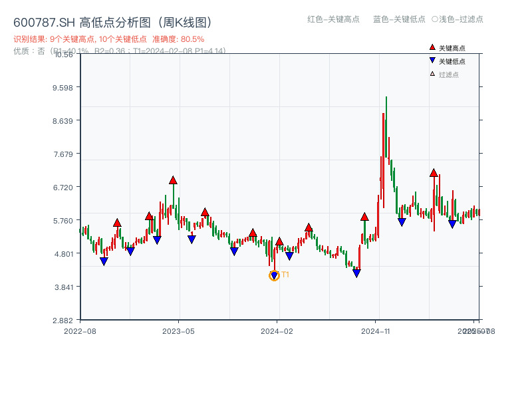
Task: Click the 5.760 y-axis label
Action: (x=63, y=221)
